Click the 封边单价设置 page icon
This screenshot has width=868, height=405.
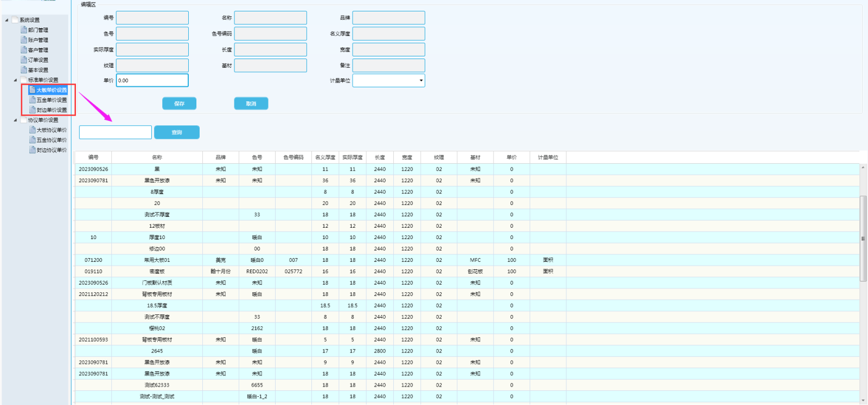click(32, 110)
